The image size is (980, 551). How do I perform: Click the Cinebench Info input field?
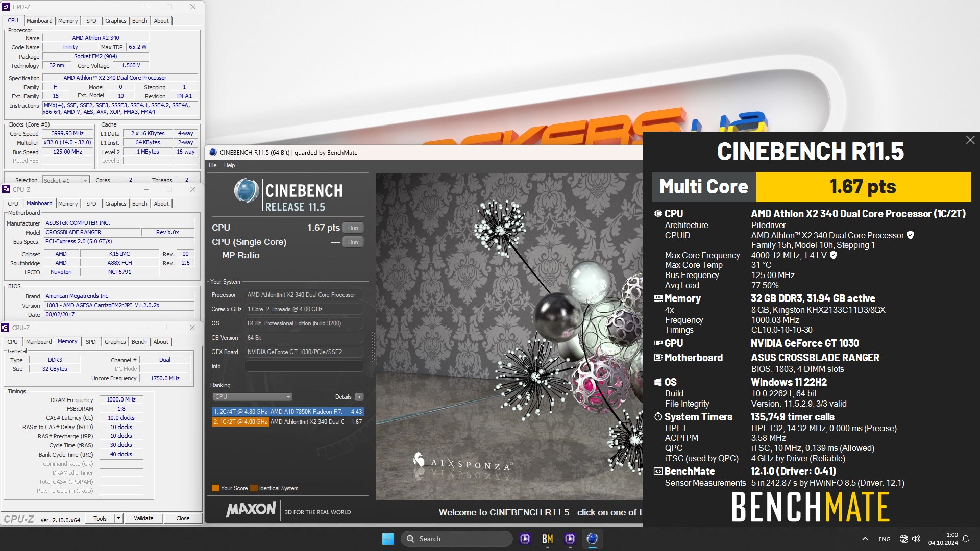tap(304, 366)
